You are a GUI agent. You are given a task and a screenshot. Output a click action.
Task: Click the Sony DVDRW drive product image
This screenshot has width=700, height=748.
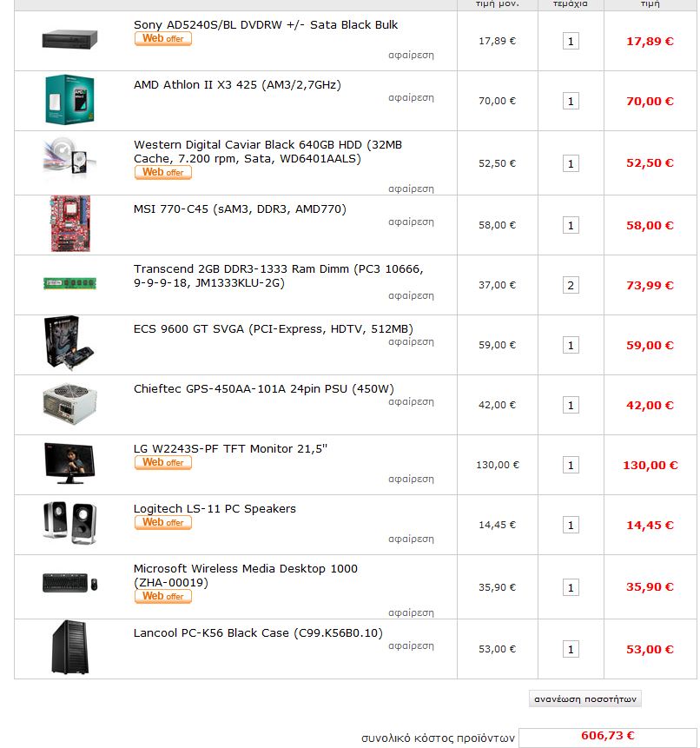click(69, 39)
